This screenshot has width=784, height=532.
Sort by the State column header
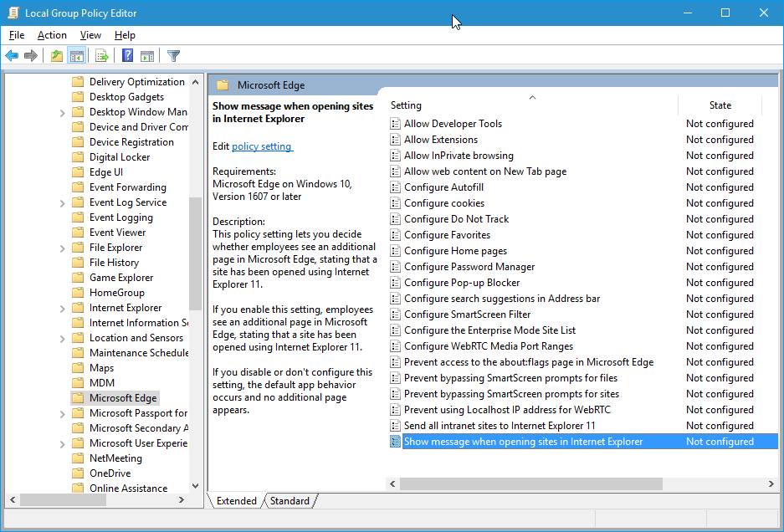(x=720, y=105)
